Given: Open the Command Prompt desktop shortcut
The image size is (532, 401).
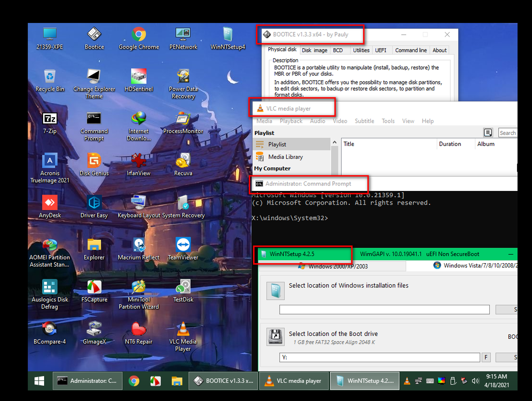Looking at the screenshot, I should point(94,126).
